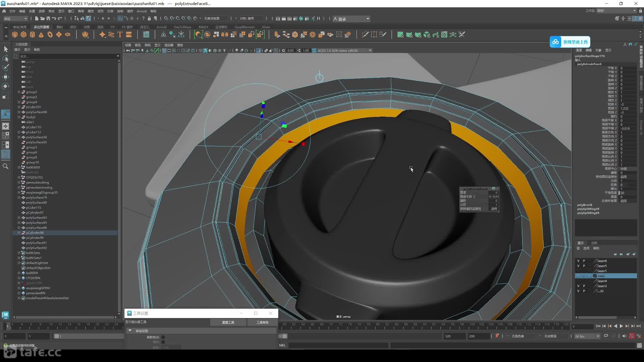Click the Undo arrow icon
The height and width of the screenshot is (362, 644).
pyautogui.click(x=54, y=18)
